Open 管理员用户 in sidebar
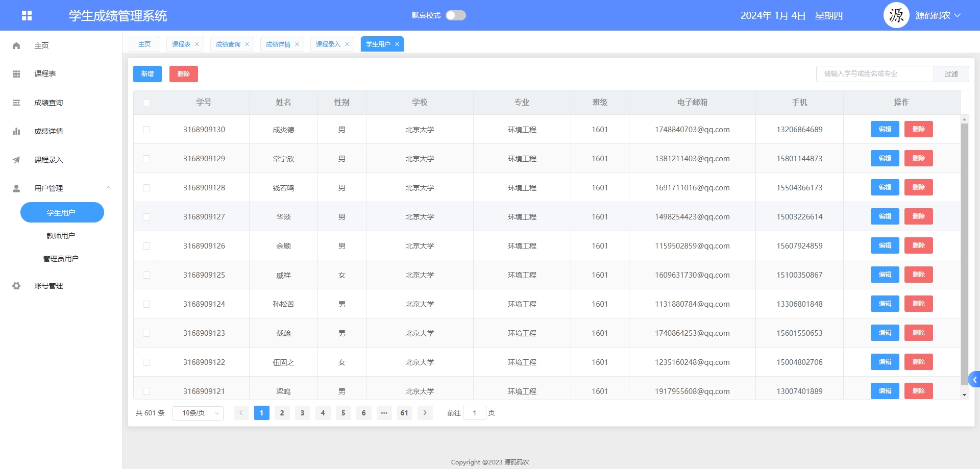Screen dimensions: 980x469 [x=61, y=259]
